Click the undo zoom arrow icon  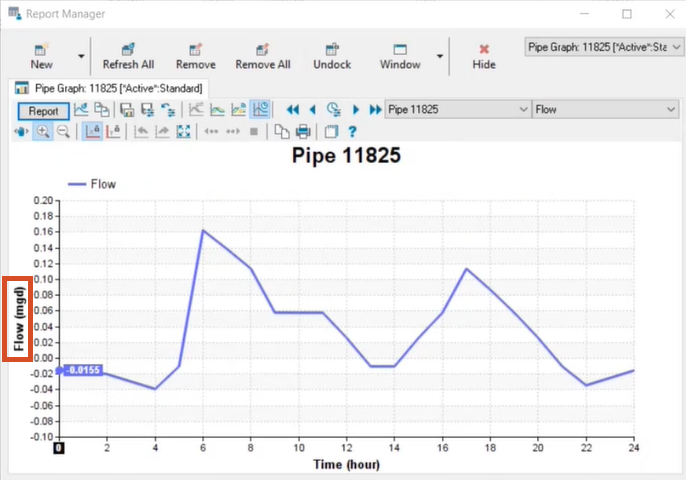[141, 131]
